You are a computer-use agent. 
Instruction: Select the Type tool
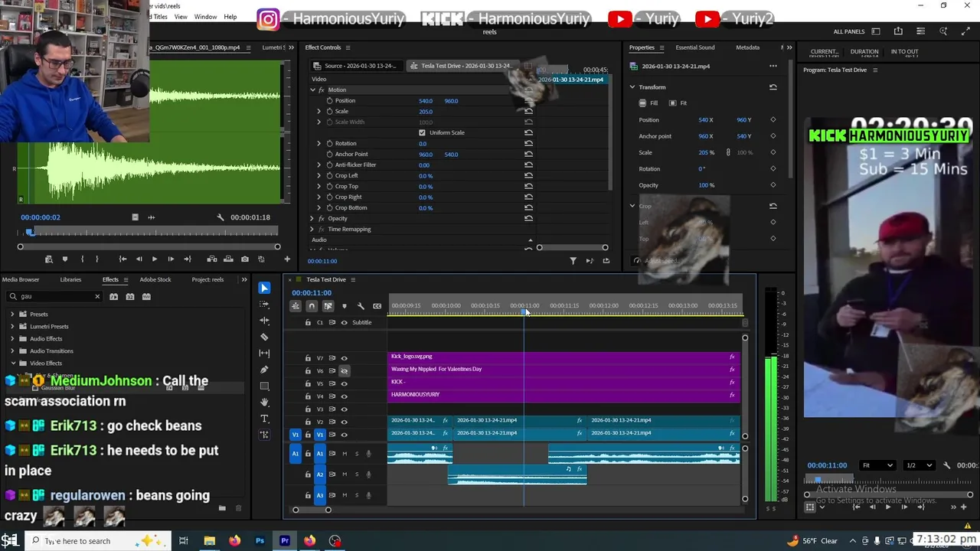point(264,419)
